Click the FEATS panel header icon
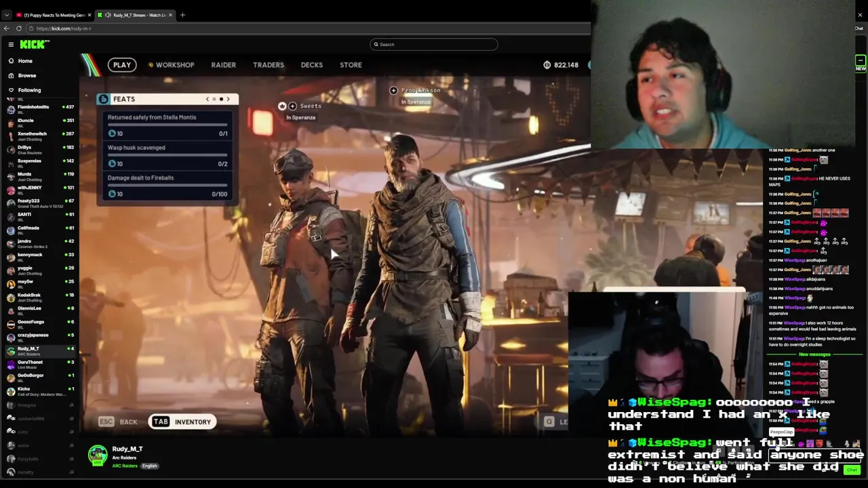 [103, 99]
